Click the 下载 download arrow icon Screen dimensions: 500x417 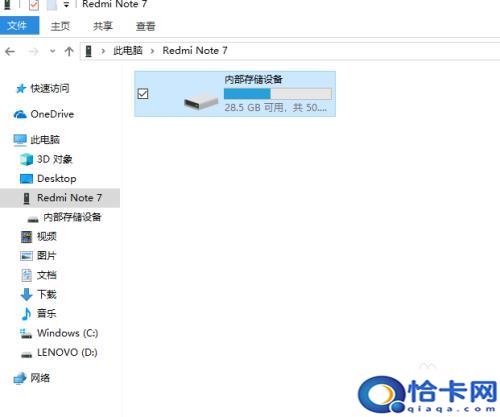tap(26, 295)
